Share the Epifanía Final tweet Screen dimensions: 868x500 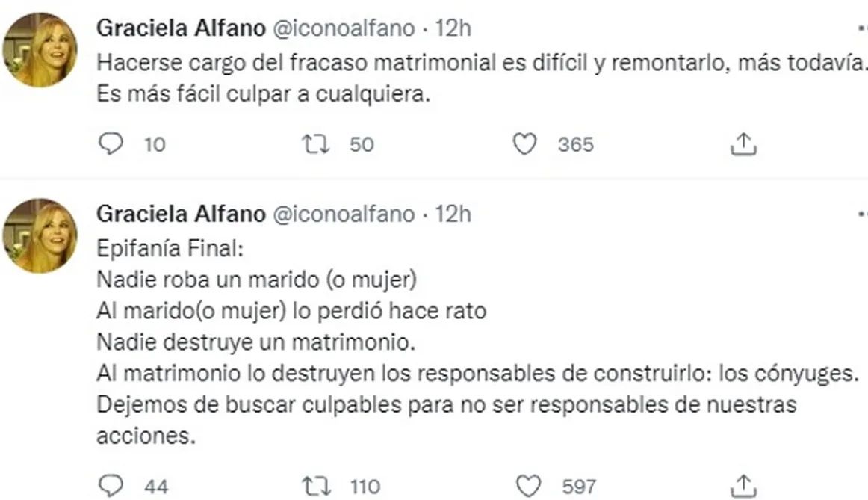[x=743, y=487]
